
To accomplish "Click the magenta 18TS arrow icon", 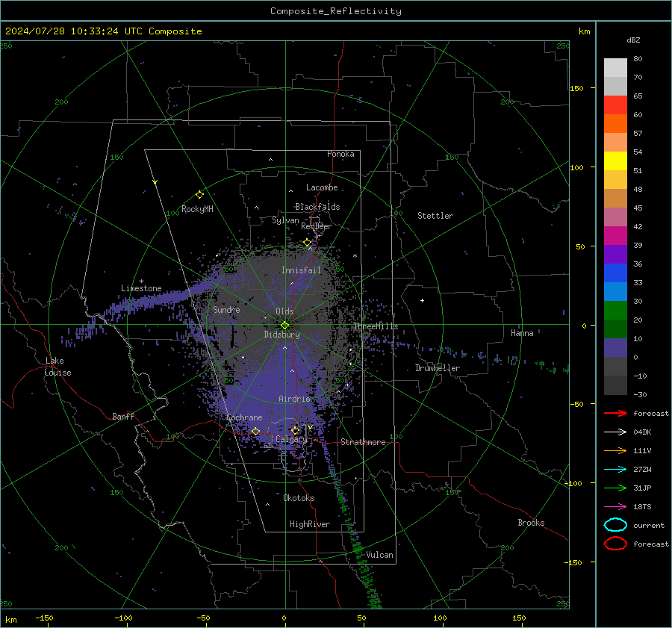I will [615, 507].
